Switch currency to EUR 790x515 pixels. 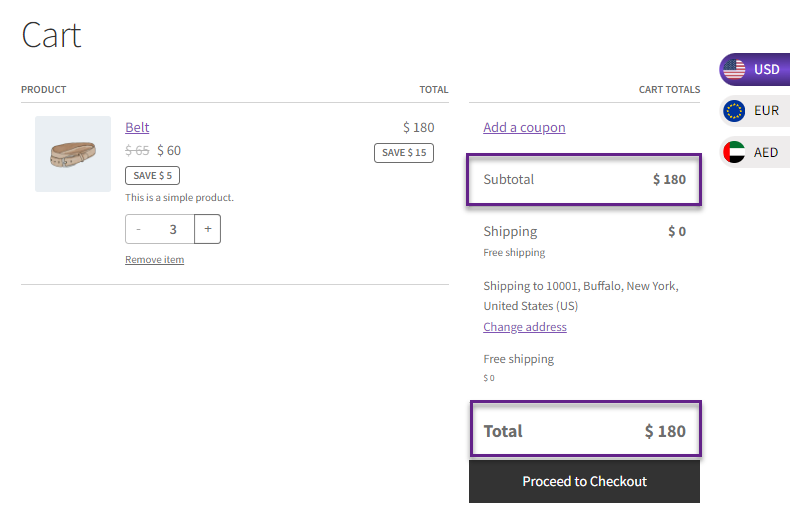(x=755, y=111)
